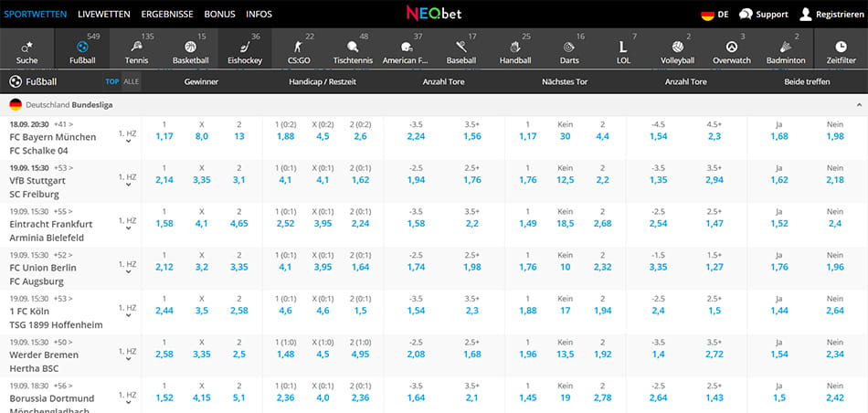Viewport: 868px width, 413px height.
Task: Select odds 4,65 for Arminia Bielefeld to win
Action: [x=239, y=224]
